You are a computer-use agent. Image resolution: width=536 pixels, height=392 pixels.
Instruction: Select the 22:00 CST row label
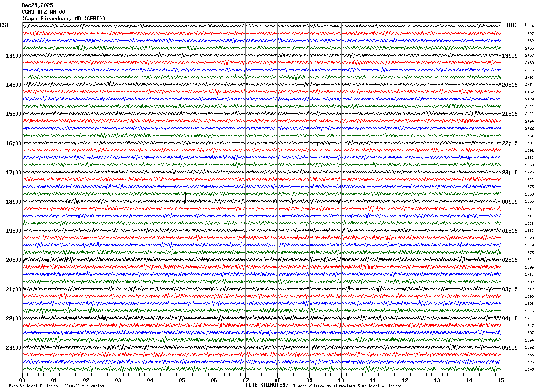point(13,319)
